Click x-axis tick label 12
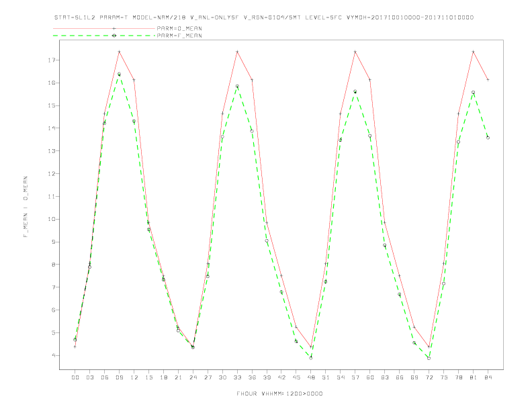This screenshot has width=532, height=411. pyautogui.click(x=134, y=377)
